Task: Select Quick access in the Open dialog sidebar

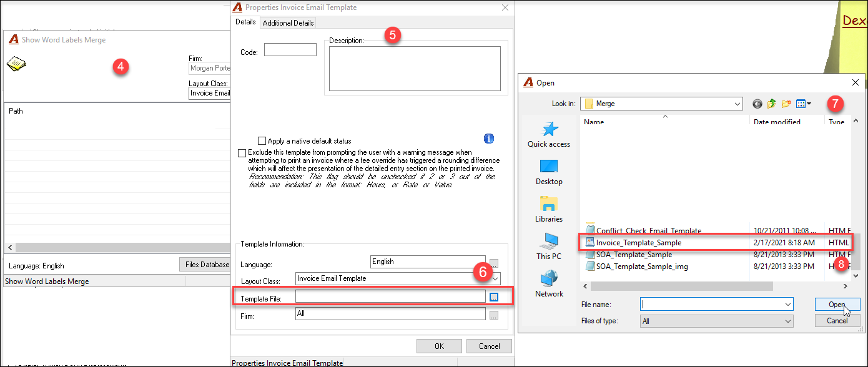Action: [x=549, y=135]
